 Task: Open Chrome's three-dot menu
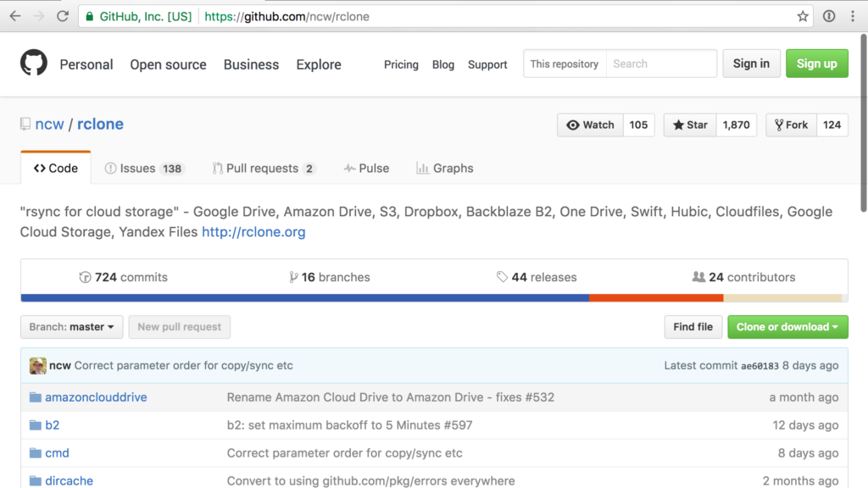[x=854, y=16]
